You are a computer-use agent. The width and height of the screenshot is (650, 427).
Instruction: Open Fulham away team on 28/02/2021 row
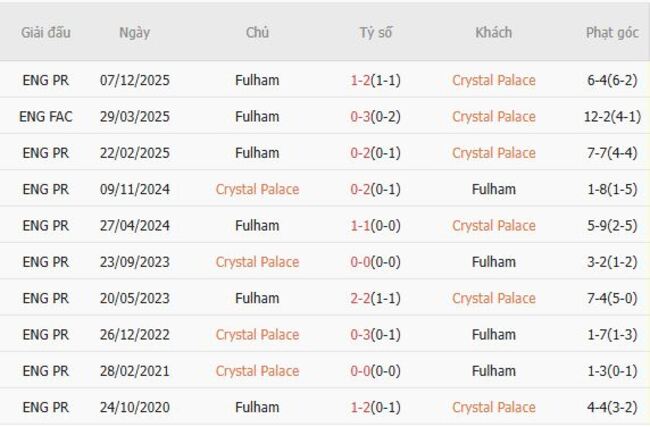(x=493, y=371)
